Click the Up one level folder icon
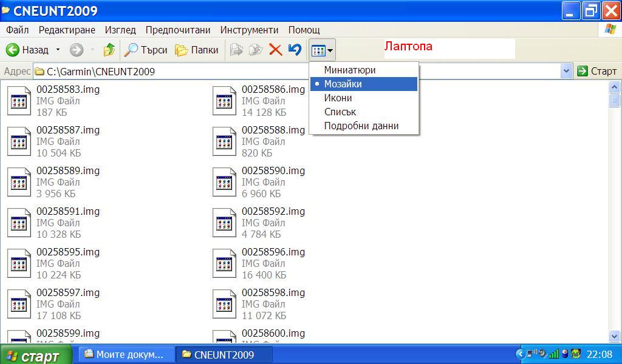The height and width of the screenshot is (364, 622). (109, 50)
